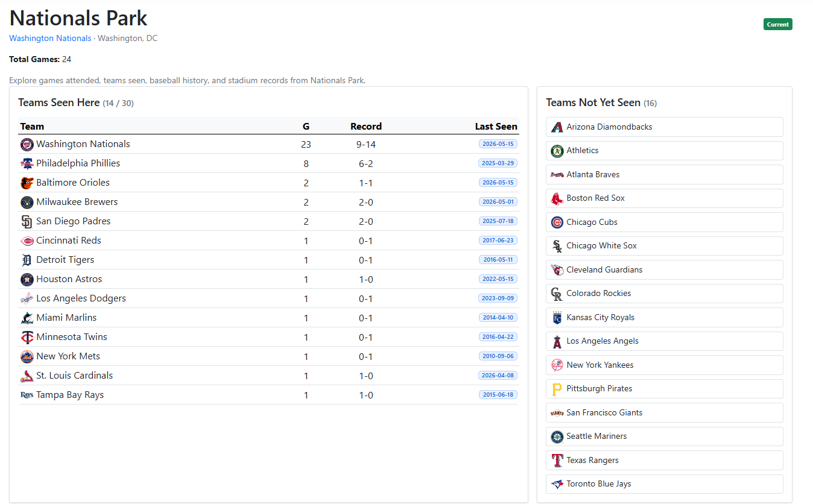This screenshot has height=504, width=813.
Task: Select the Padres 2025-07-18 date badge
Action: pos(498,221)
